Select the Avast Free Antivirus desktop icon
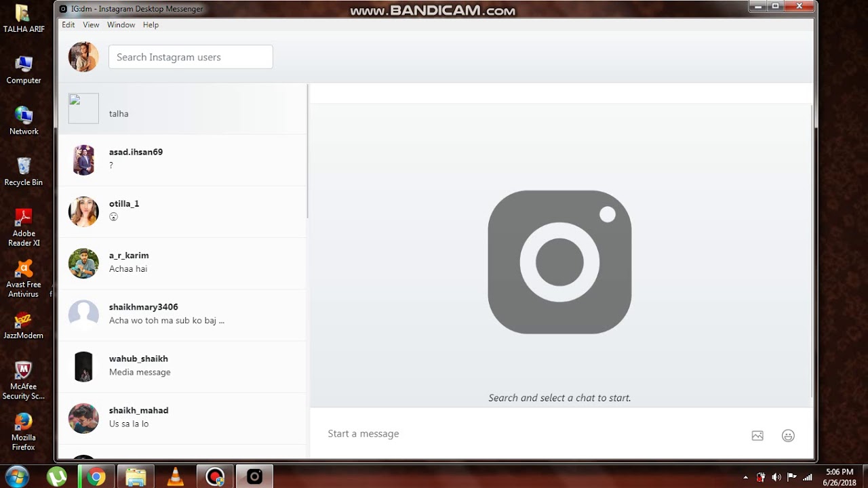This screenshot has width=868, height=488. 24,279
